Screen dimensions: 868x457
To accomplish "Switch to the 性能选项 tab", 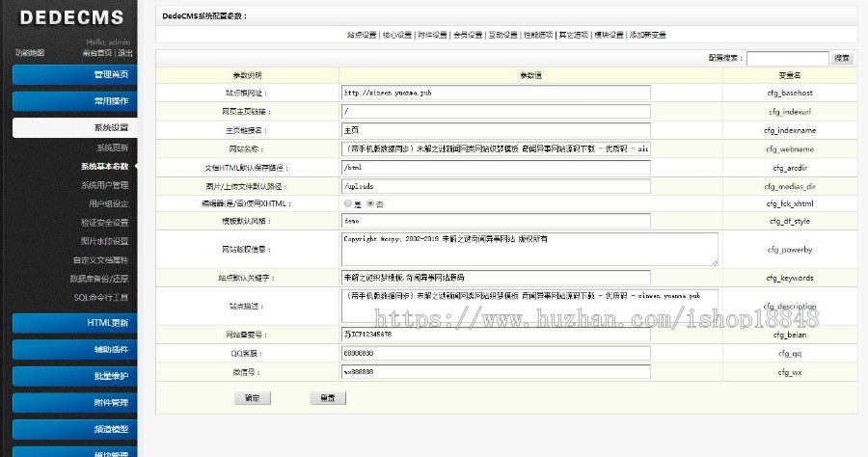I will [538, 35].
